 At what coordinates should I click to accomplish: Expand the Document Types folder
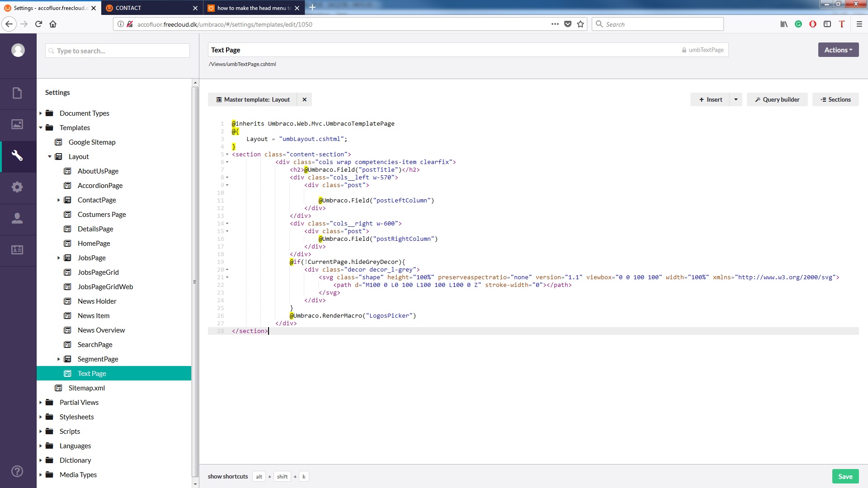coord(41,113)
